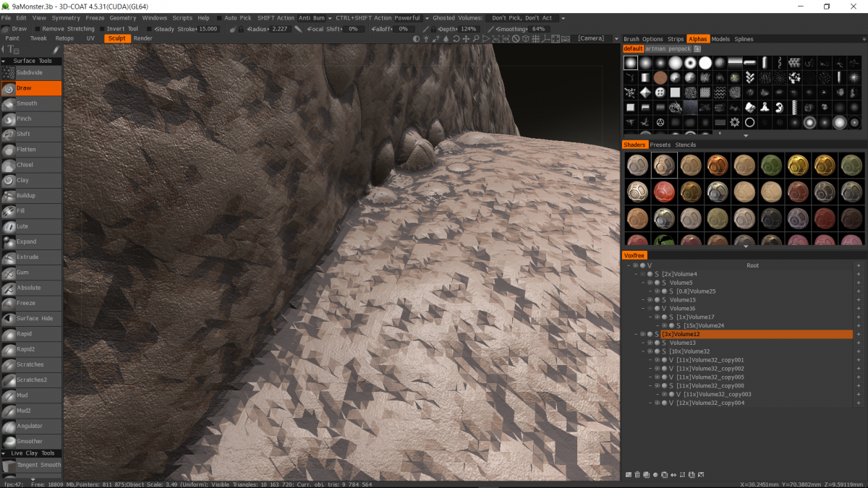Switch to the Retopo tab

pyautogui.click(x=64, y=38)
